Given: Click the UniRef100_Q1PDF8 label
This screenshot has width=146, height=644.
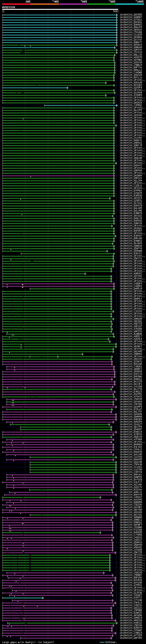Looking at the screenshot, I should (131, 87).
